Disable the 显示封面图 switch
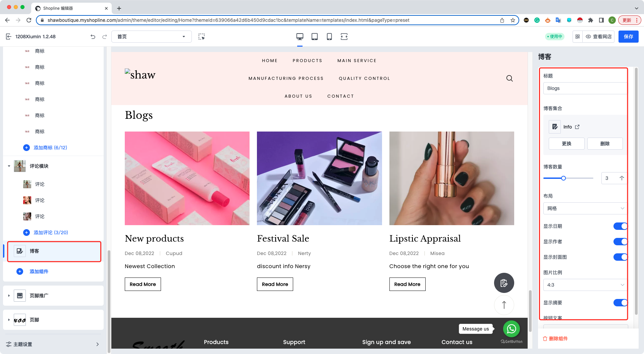644x354 pixels. click(x=620, y=257)
